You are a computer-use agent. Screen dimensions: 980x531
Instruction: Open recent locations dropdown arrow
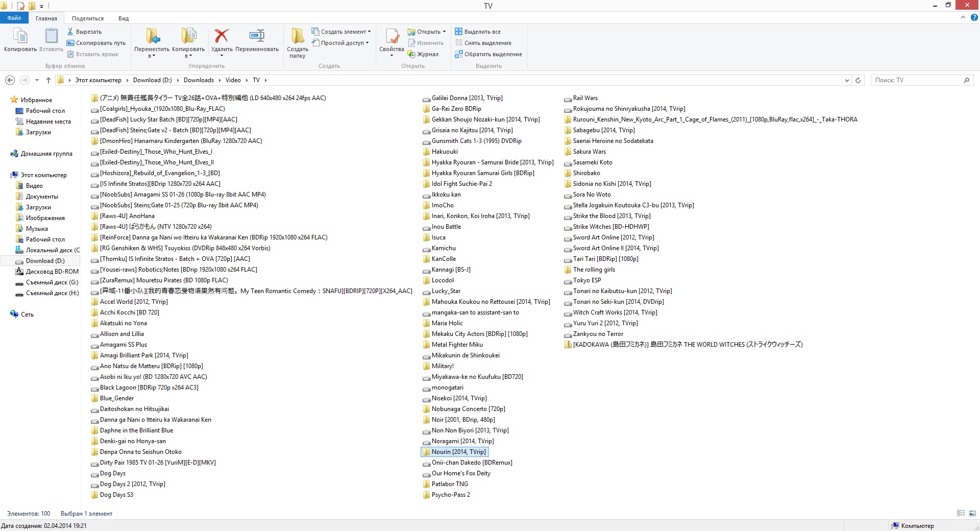tap(37, 80)
